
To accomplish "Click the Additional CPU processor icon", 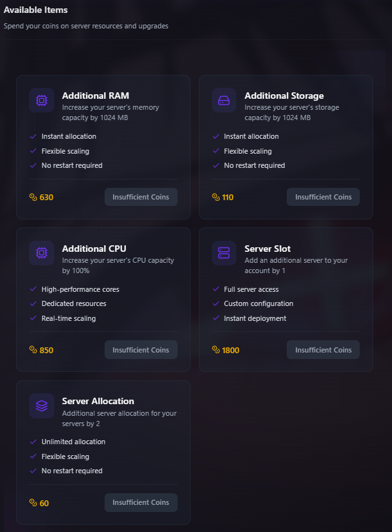I will (41, 254).
